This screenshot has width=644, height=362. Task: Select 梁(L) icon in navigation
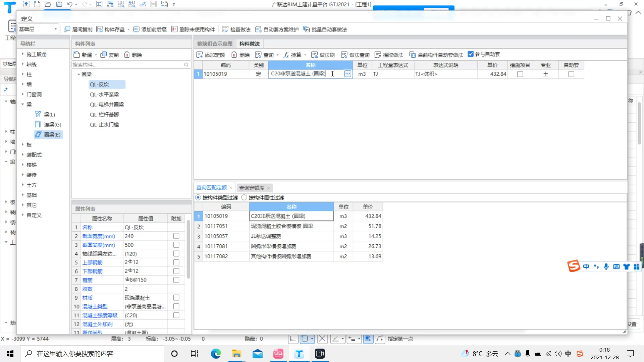[38, 114]
